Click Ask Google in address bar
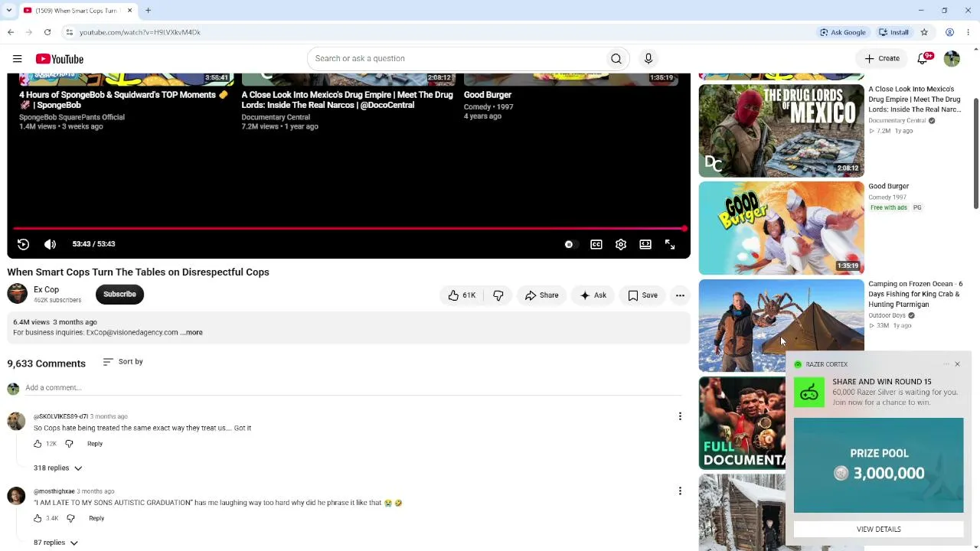980x551 pixels. point(842,32)
